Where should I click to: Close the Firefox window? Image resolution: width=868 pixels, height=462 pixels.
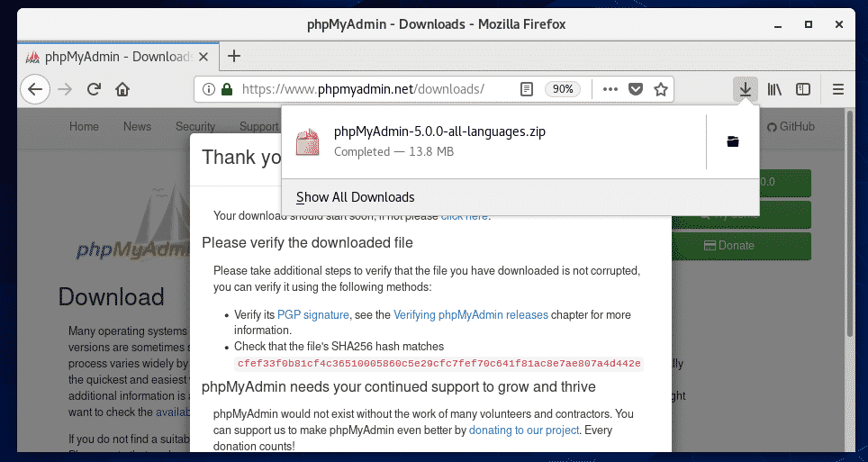[839, 24]
